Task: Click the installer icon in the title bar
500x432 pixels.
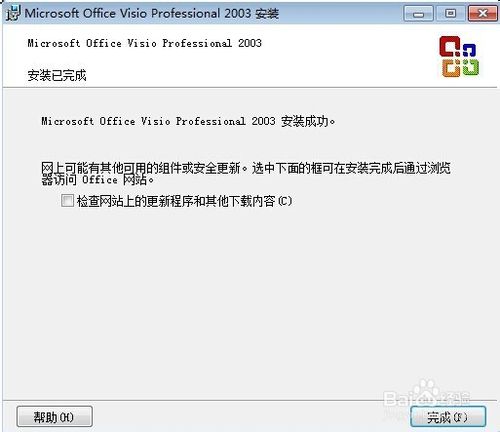Action: click(x=13, y=14)
